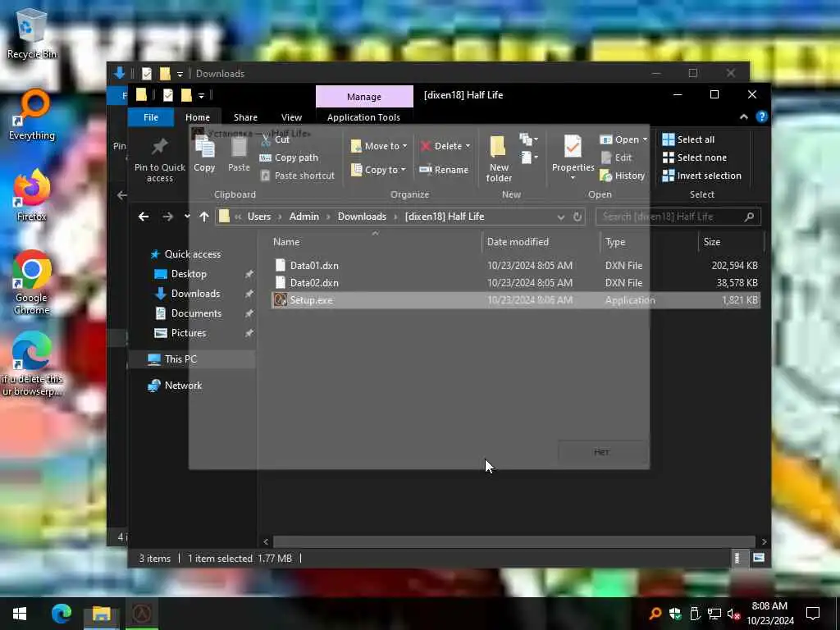This screenshot has height=630, width=840.
Task: Switch to the Home ribbon tab
Action: [x=198, y=117]
